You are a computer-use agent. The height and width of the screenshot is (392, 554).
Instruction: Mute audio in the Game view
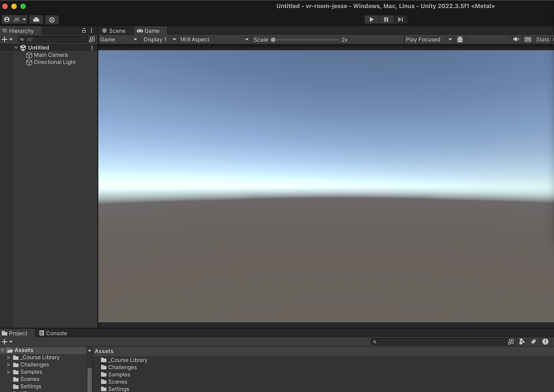click(516, 39)
